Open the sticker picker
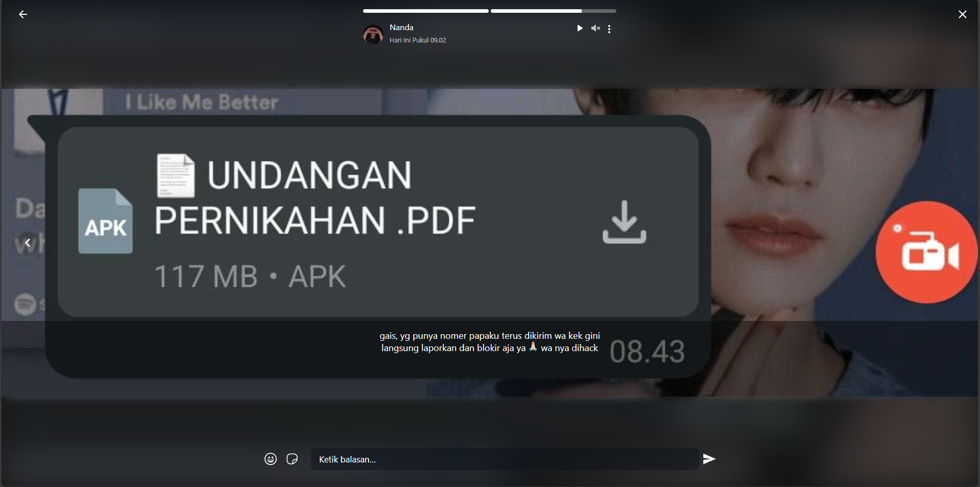The height and width of the screenshot is (487, 980). pos(292,459)
